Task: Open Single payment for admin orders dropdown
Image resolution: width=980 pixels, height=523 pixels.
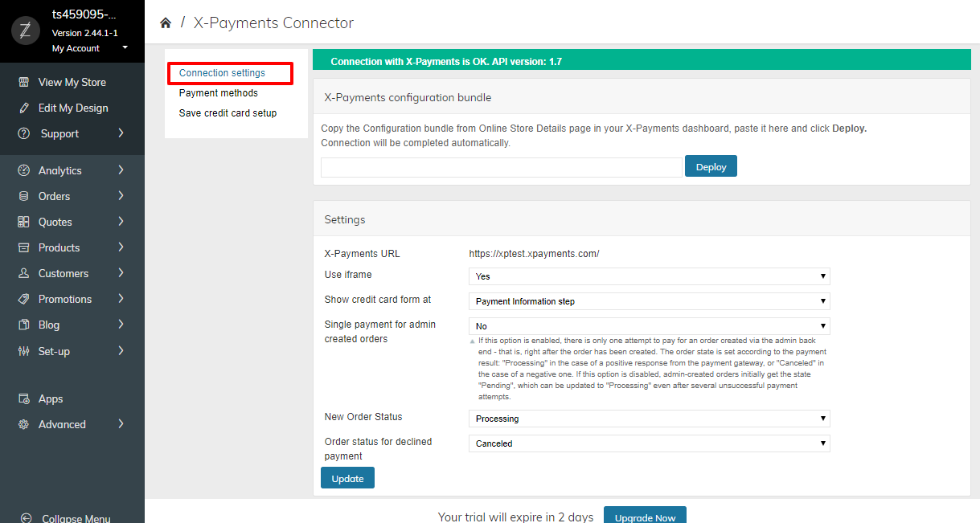Action: coord(649,326)
